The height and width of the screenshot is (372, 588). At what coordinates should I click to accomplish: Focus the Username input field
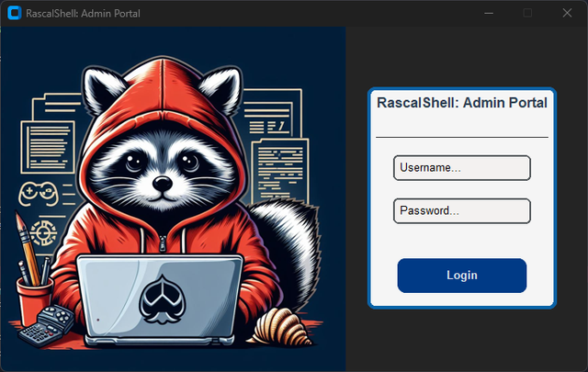point(462,168)
